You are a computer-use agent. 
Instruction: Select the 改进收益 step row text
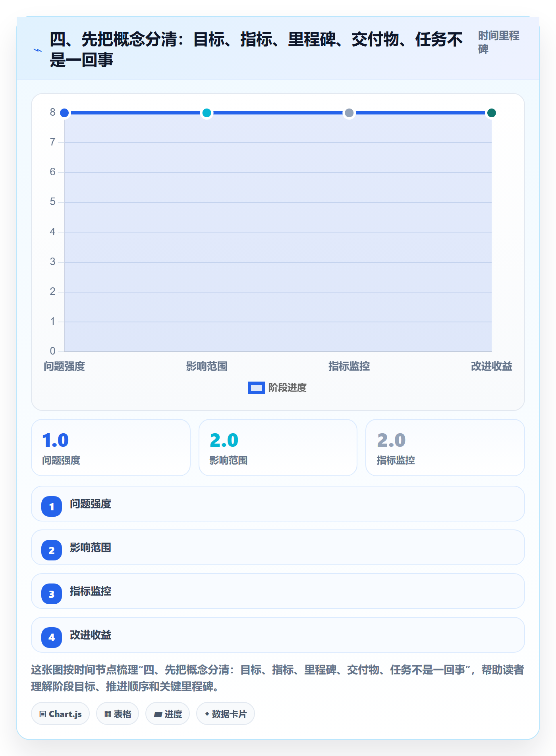(x=91, y=635)
